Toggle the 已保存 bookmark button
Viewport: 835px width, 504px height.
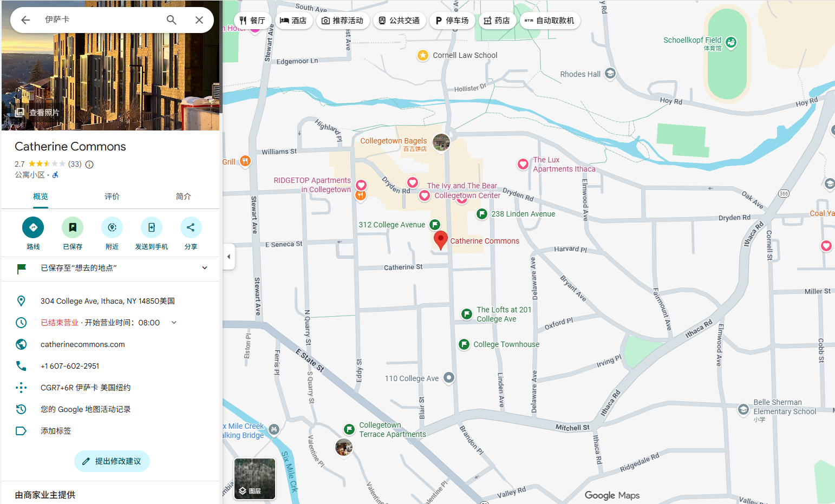[73, 227]
